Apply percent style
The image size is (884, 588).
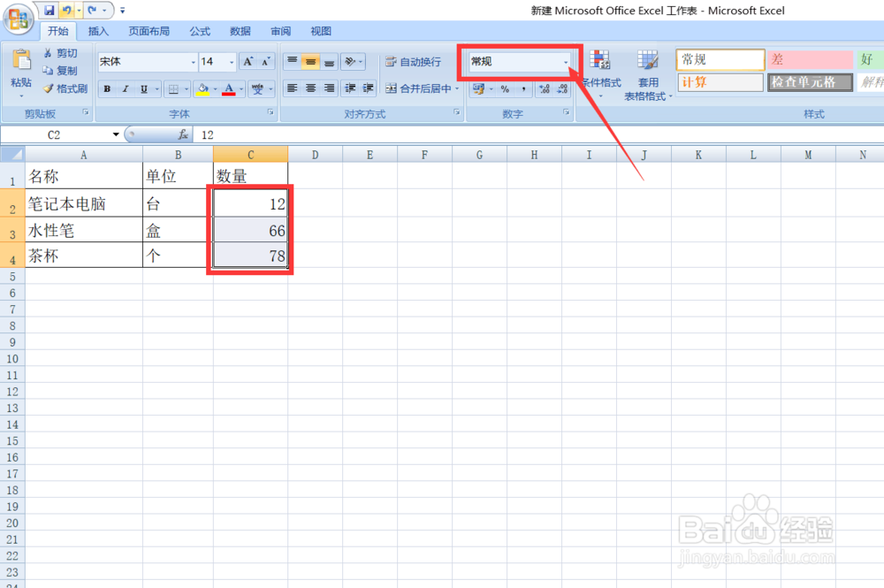505,88
